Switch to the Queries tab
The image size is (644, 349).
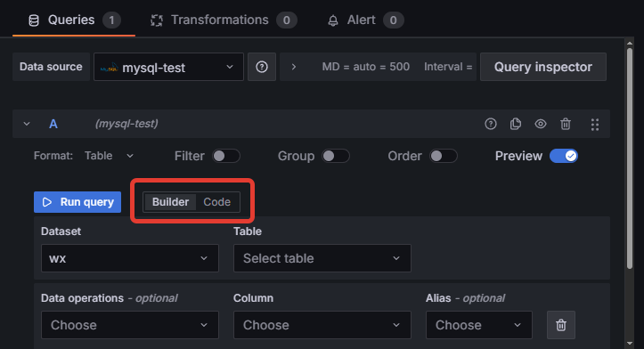point(74,20)
